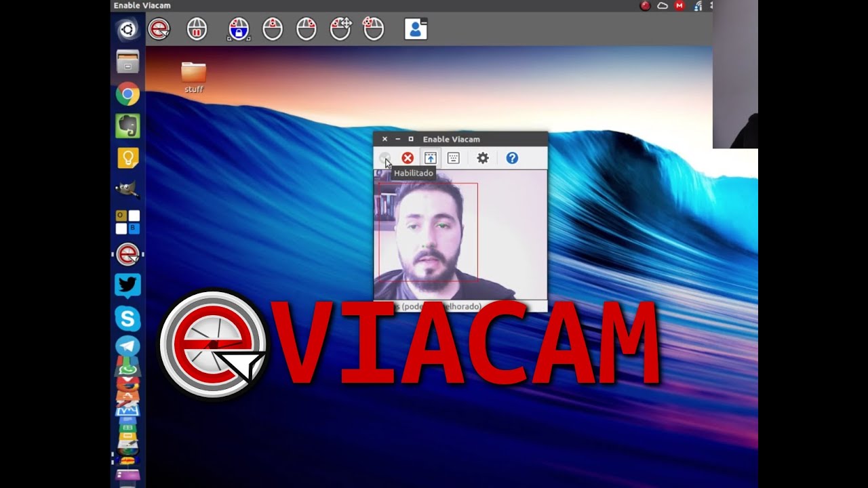Viewport: 868px width, 488px height.
Task: Toggle the click window button in eViacam
Action: (431, 158)
